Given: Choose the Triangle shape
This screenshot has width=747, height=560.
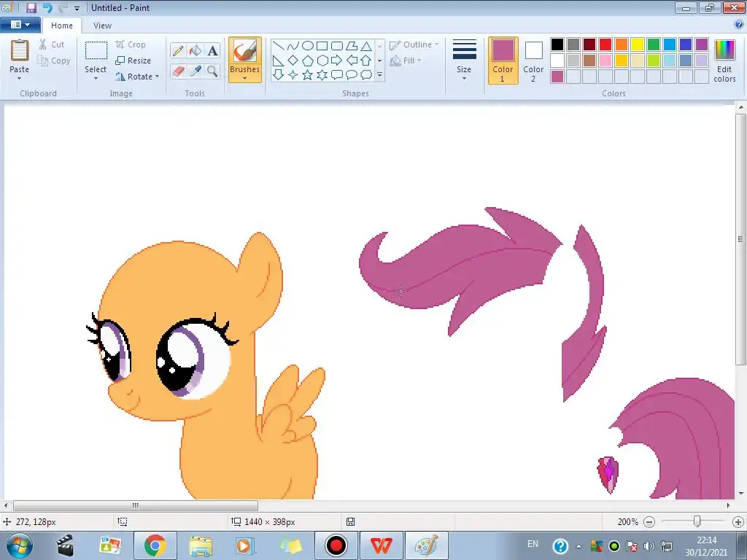Looking at the screenshot, I should pyautogui.click(x=366, y=46).
